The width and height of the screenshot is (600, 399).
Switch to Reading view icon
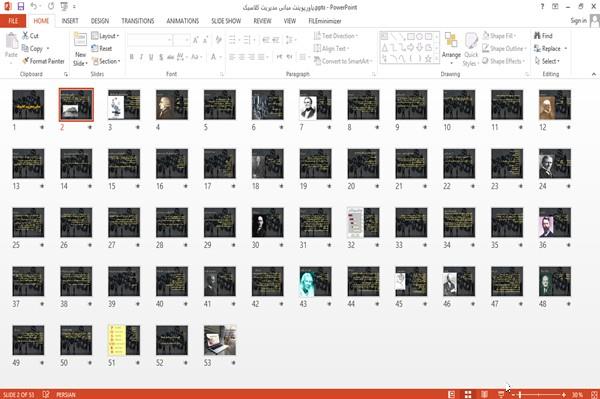click(484, 394)
